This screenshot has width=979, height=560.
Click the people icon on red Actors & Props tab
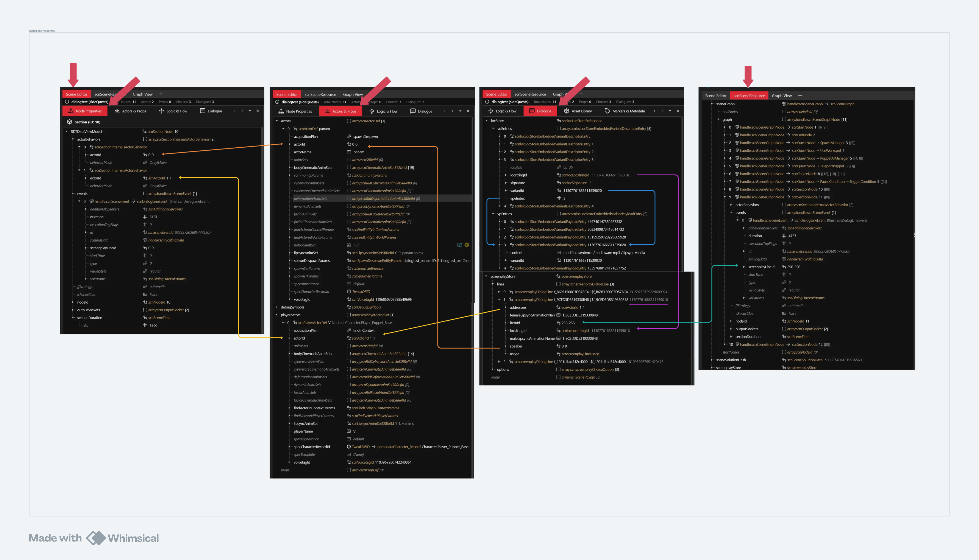pos(327,111)
